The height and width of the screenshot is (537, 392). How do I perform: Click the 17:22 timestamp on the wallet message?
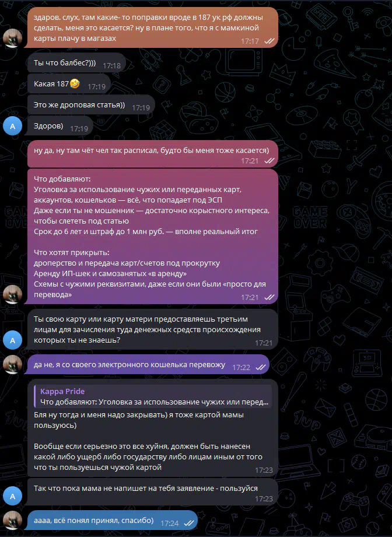coord(241,368)
